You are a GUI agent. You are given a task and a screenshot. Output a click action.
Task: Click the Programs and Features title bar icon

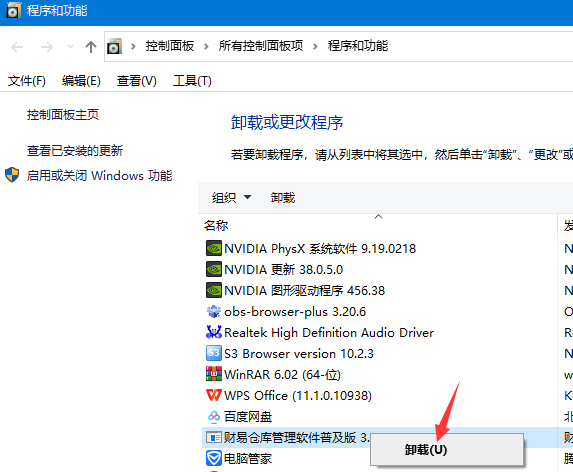(x=14, y=10)
